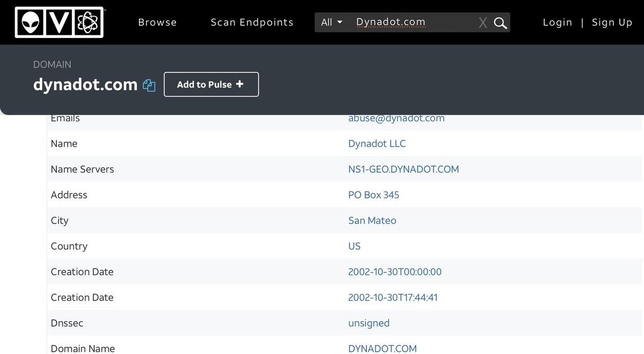This screenshot has width=644, height=354.
Task: Click the US country value
Action: coord(354,246)
